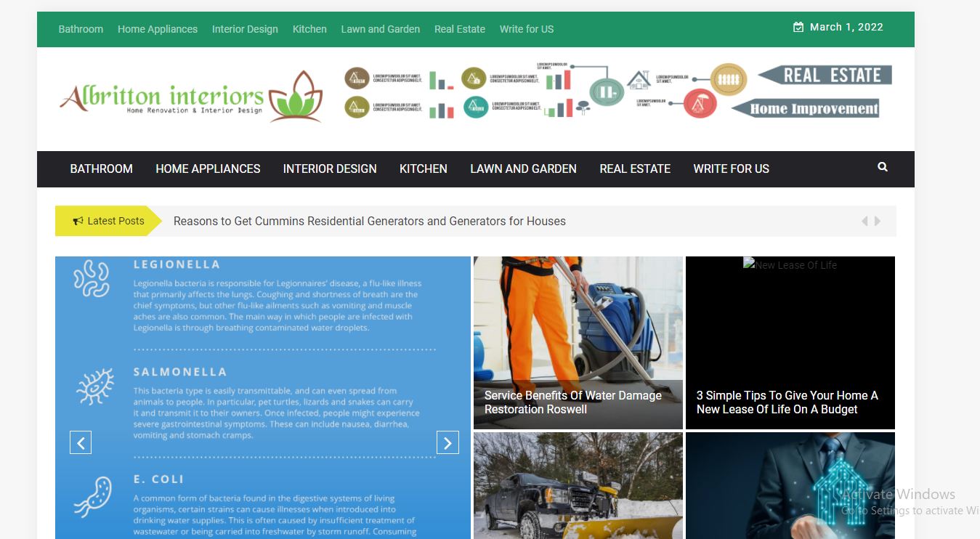Click the Home Improvement banner arrow graphic
The width and height of the screenshot is (980, 539).
click(x=806, y=109)
